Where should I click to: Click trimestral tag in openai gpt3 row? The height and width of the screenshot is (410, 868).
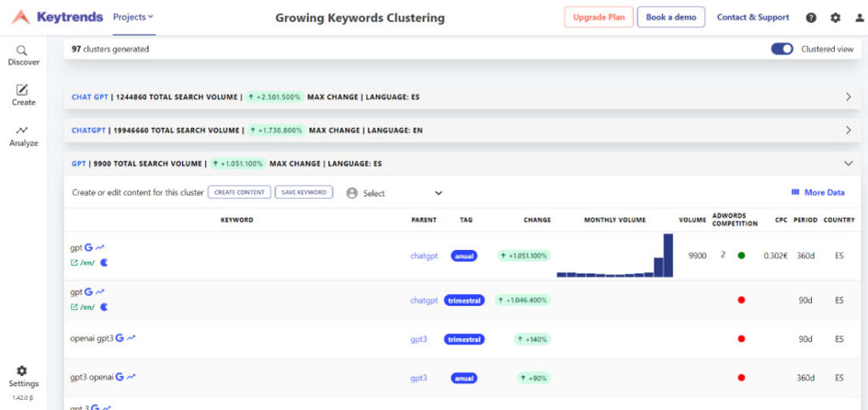point(465,339)
